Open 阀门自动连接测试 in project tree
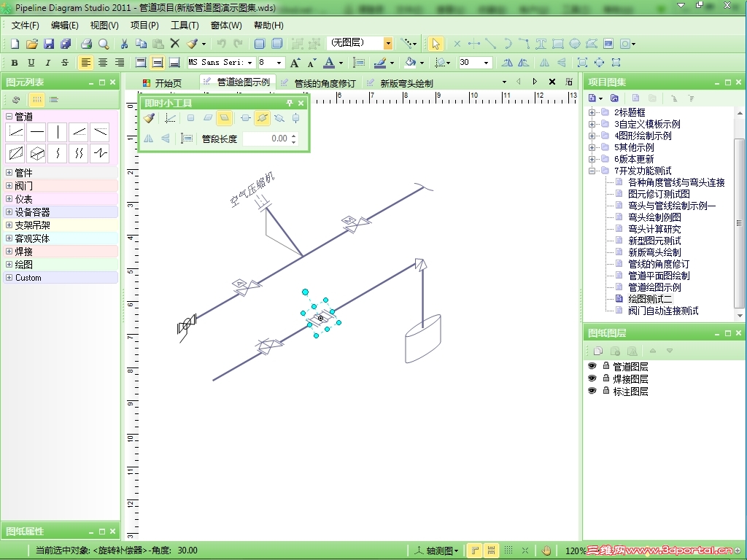The image size is (747, 560). [x=663, y=311]
